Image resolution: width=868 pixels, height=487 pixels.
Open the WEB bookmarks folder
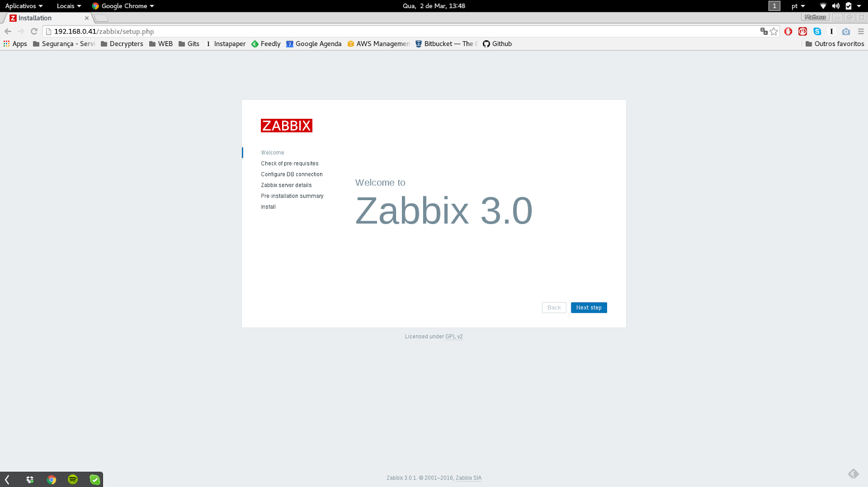tap(161, 44)
